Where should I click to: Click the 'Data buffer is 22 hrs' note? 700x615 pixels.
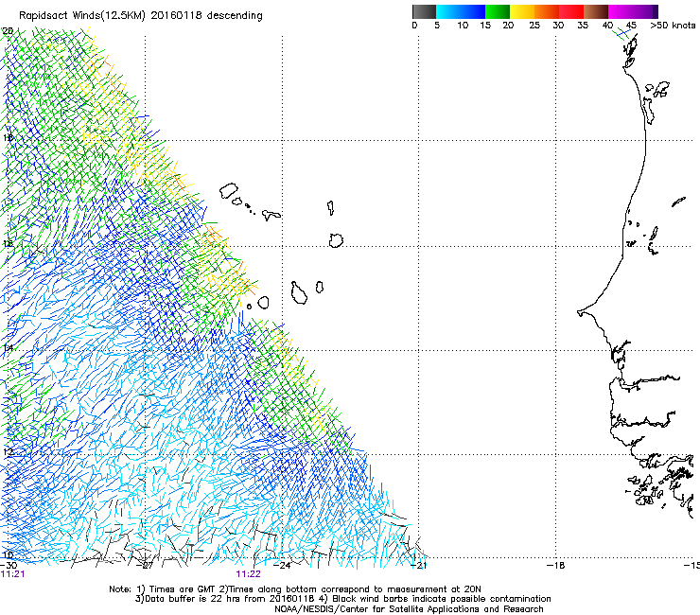click(x=342, y=599)
